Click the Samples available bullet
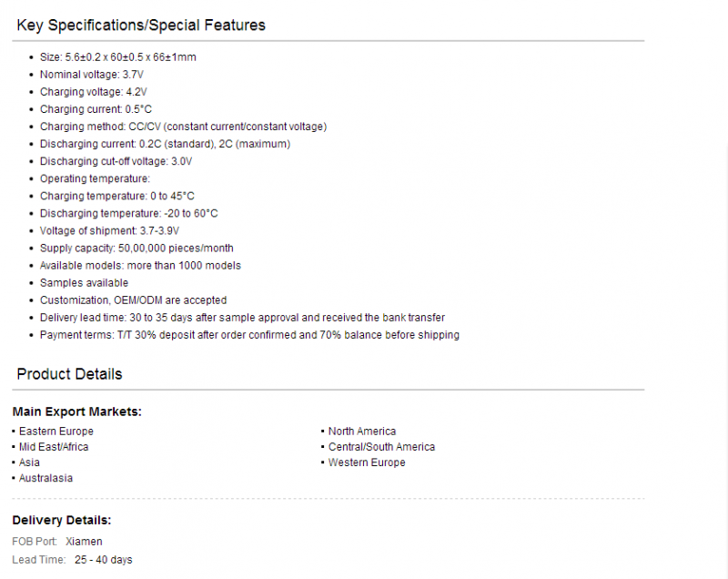Viewport: 728px width, 579px height. coord(84,283)
